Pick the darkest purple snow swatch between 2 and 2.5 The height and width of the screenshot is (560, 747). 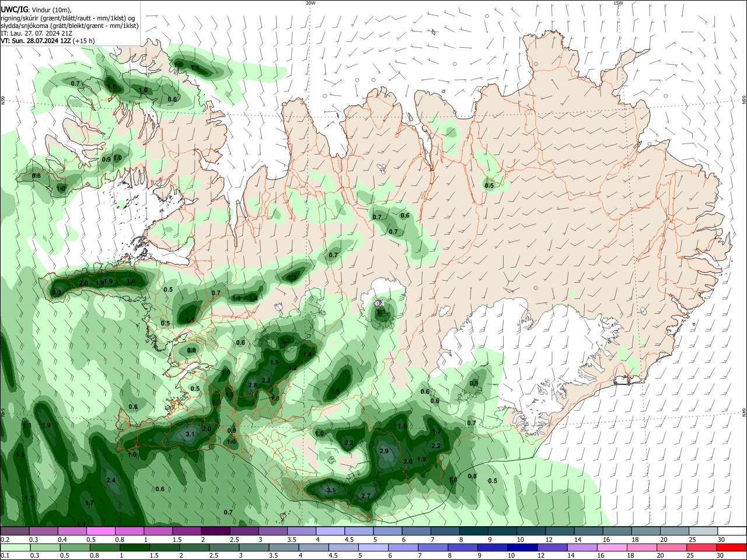point(215,531)
